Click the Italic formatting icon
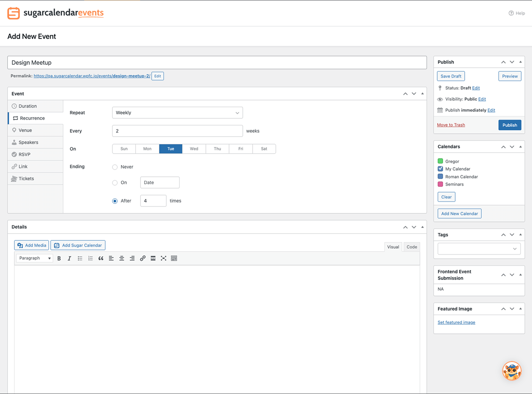532x394 pixels. click(x=69, y=258)
